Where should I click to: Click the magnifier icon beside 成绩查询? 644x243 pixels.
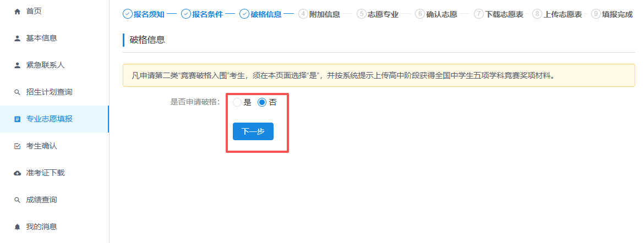(17, 200)
